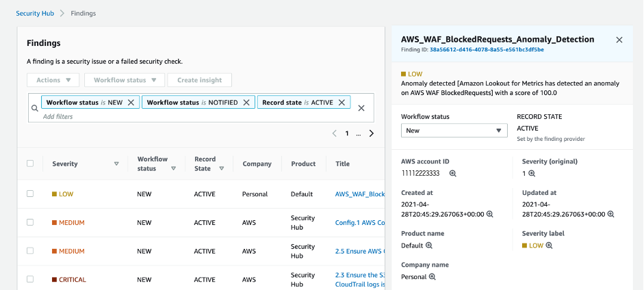This screenshot has width=644, height=290.
Task: Open Config.1 AWS Co finding link
Action: (360, 223)
